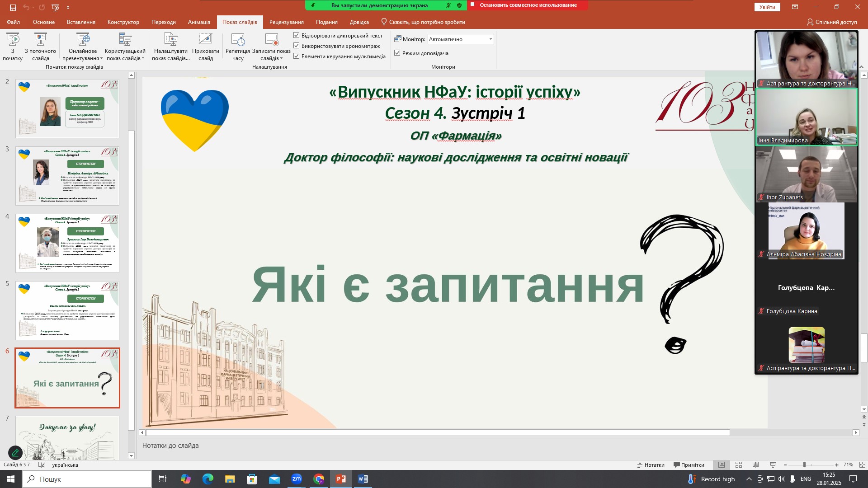This screenshot has width=868, height=488.
Task: Switch to Normal view in status bar
Action: [722, 465]
